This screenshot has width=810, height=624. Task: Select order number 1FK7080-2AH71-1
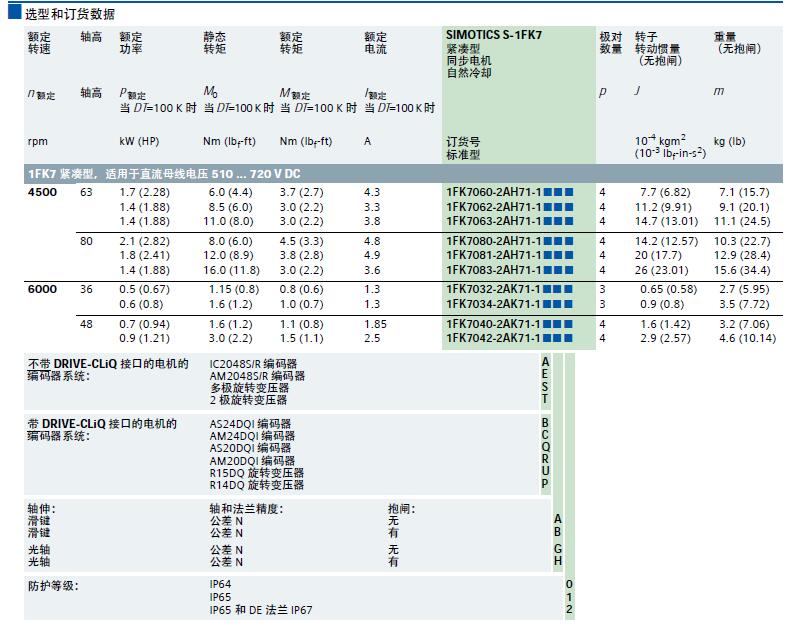point(492,241)
